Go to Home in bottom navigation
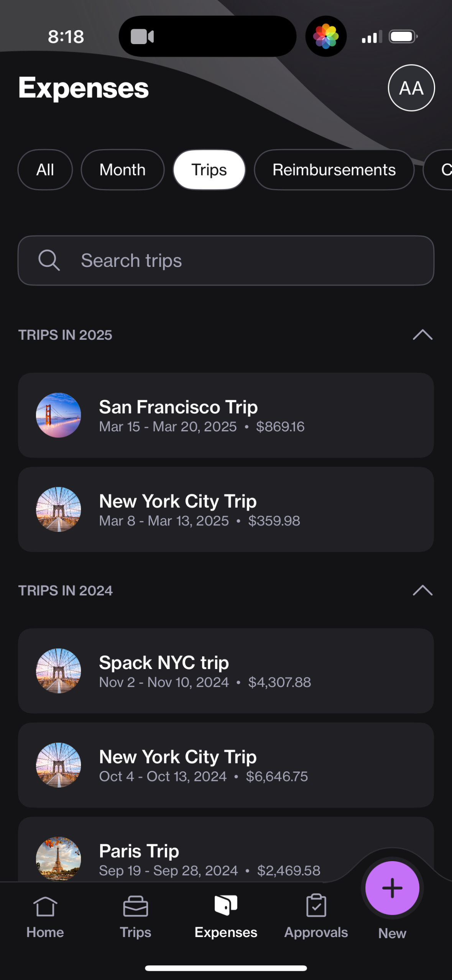This screenshot has height=980, width=452. click(x=45, y=916)
